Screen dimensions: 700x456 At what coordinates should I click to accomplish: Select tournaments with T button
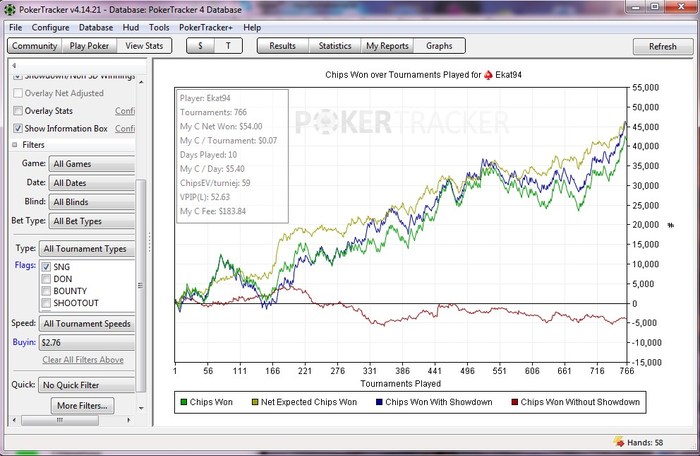(x=228, y=46)
